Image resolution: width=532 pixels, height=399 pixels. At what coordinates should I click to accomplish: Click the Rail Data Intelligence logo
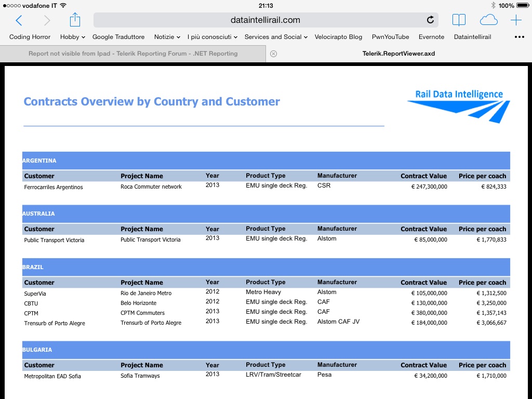coord(459,106)
